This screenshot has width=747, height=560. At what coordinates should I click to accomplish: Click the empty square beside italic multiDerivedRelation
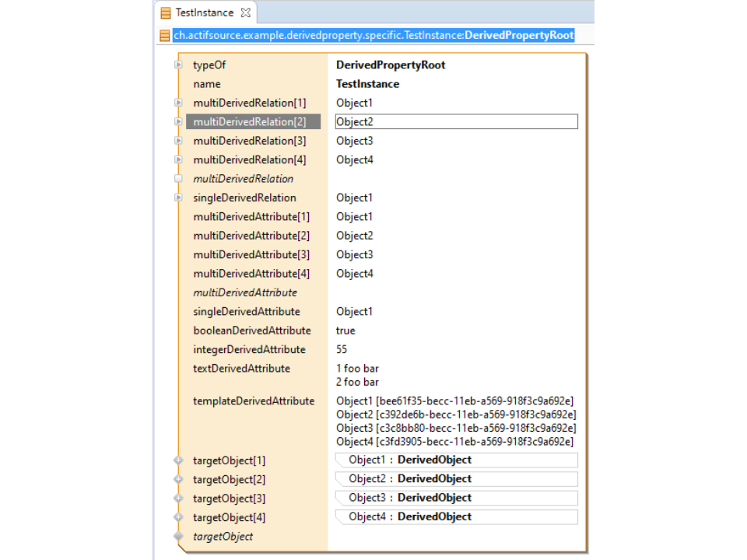[x=178, y=179]
